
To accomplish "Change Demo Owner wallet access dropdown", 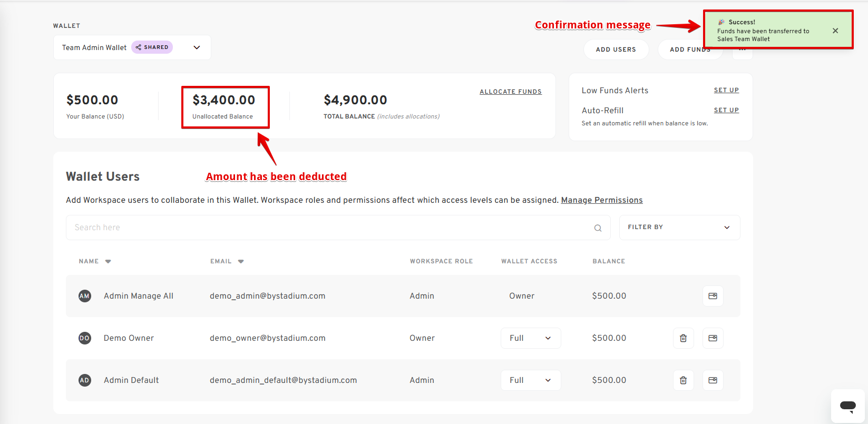I will pyautogui.click(x=531, y=338).
